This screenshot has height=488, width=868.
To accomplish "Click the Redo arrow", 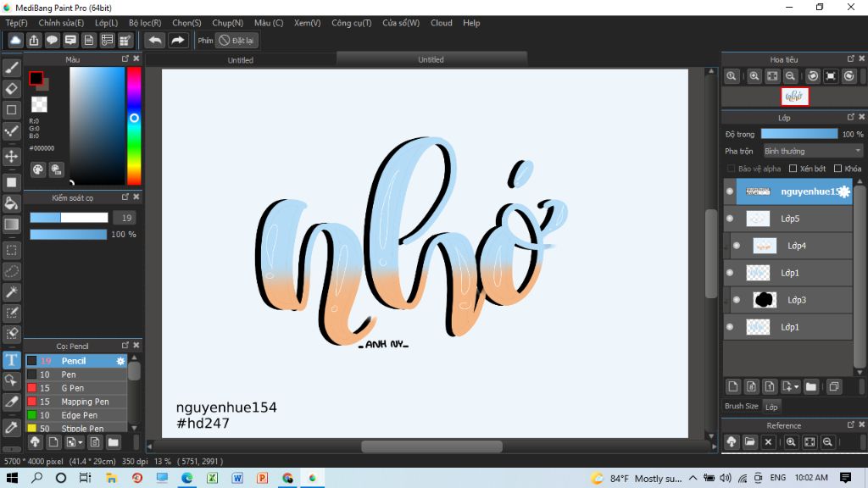I will 178,41.
